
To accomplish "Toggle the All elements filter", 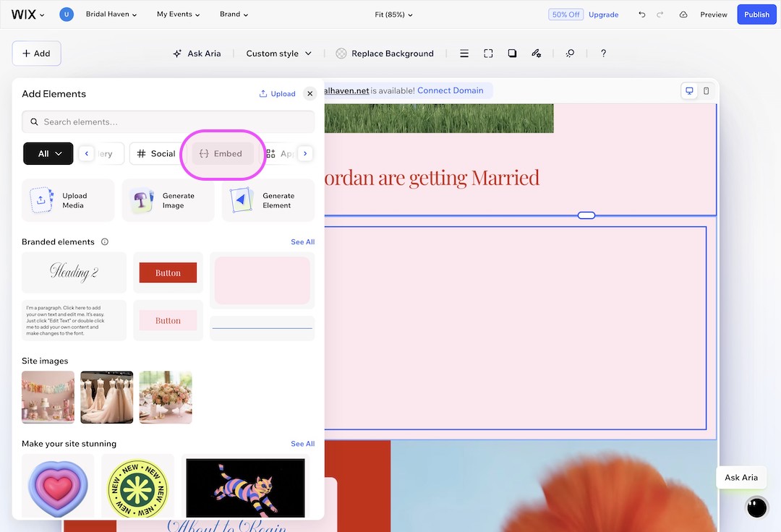I will 48,153.
